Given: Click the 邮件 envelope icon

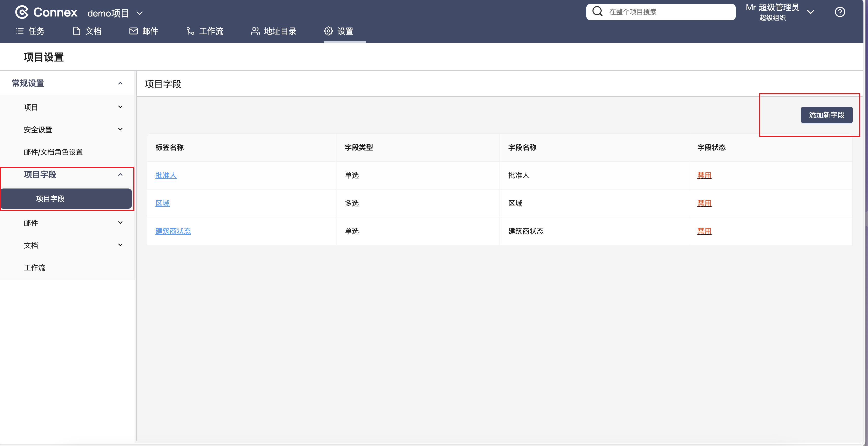Looking at the screenshot, I should point(133,31).
